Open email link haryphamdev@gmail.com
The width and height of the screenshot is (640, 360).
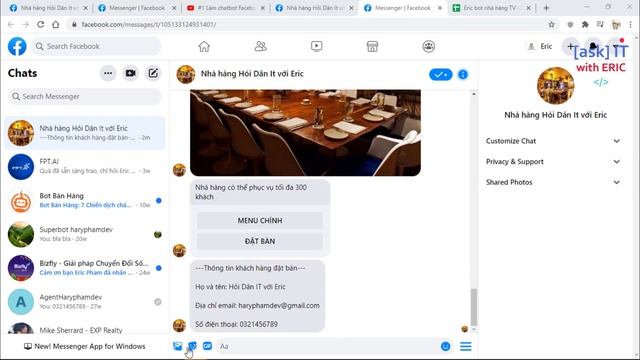pos(279,305)
